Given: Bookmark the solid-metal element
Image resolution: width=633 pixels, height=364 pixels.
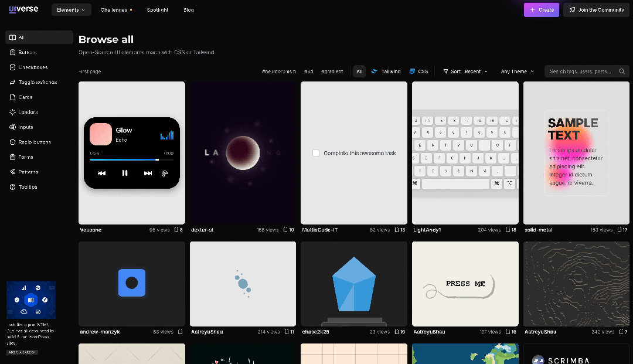Looking at the screenshot, I should click(x=621, y=230).
